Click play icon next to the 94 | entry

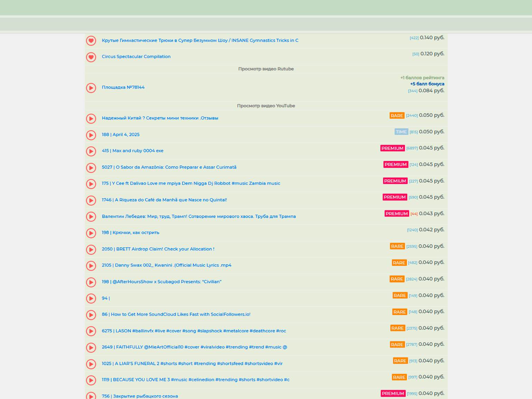91,298
